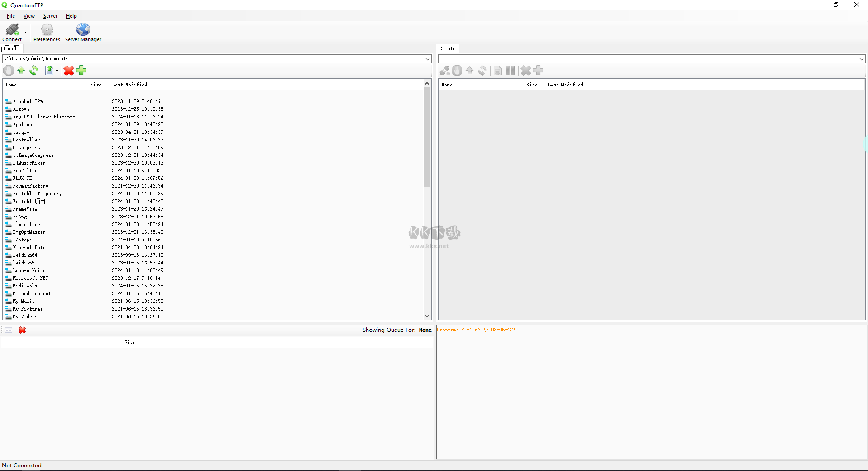Navigate up to the parent local directory
Viewport: 868px width, 471px height.
(x=21, y=71)
